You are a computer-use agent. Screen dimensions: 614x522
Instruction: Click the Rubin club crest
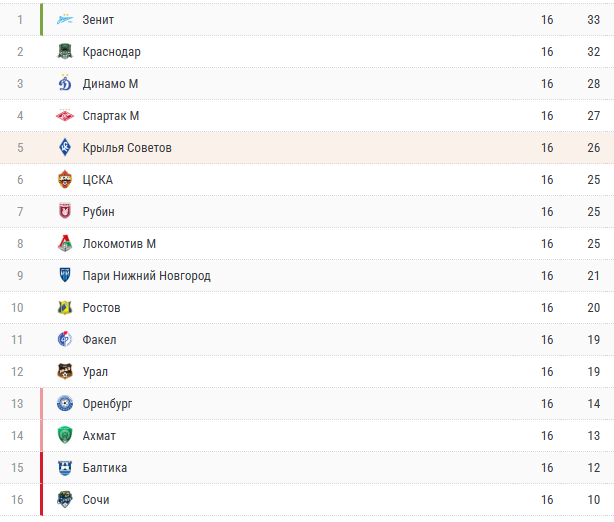pyautogui.click(x=65, y=211)
